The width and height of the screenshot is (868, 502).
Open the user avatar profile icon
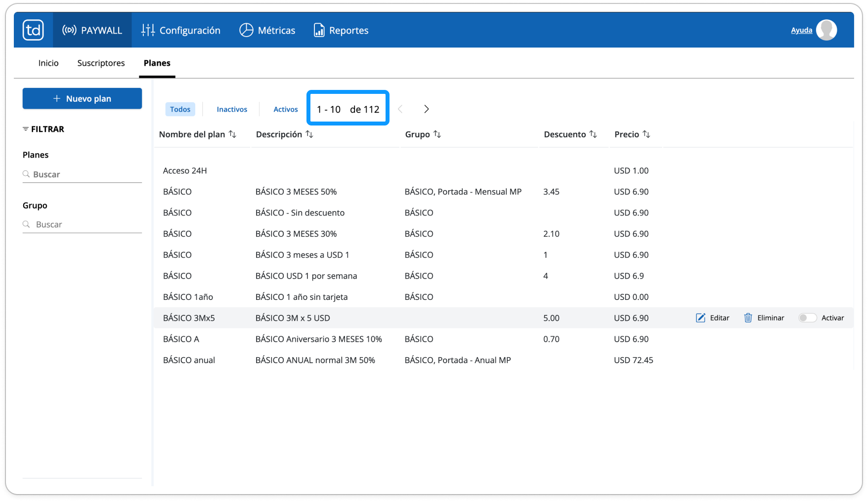826,30
